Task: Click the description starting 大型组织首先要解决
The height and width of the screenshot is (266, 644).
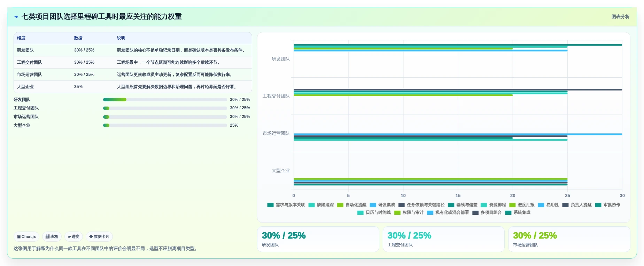Action: coord(177,87)
